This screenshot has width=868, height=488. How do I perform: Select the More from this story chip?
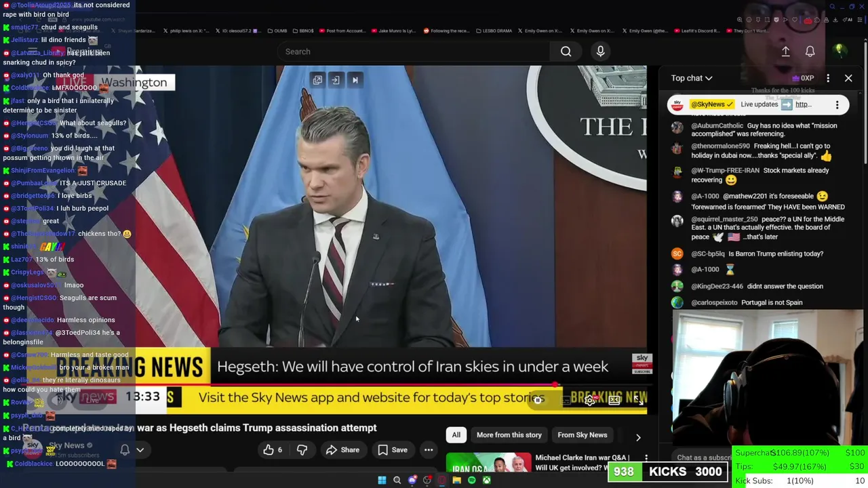[509, 435]
